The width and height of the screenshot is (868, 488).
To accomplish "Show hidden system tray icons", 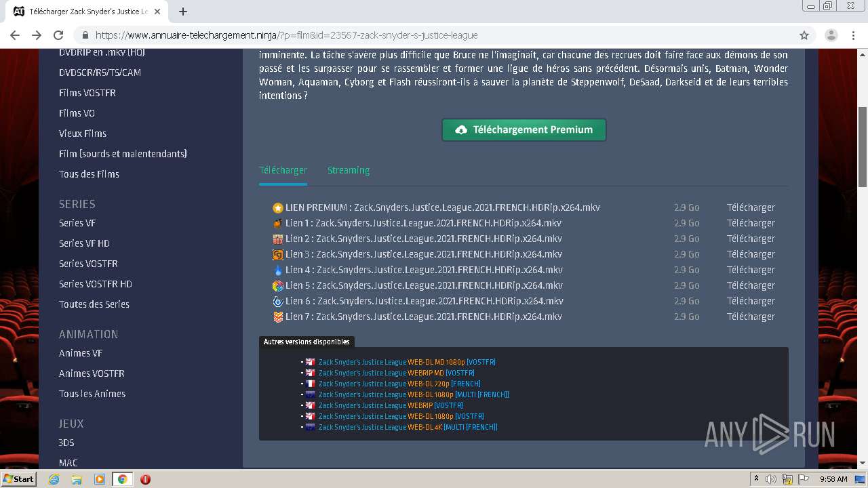I will pyautogui.click(x=756, y=479).
